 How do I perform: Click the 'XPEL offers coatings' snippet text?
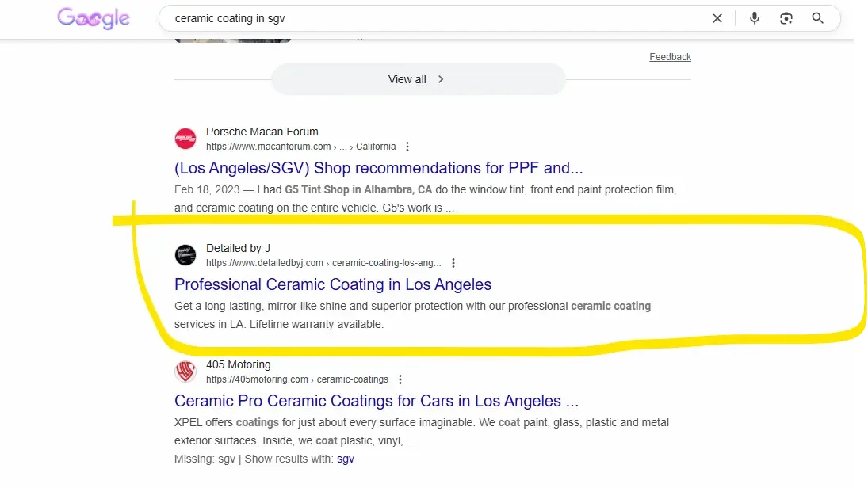227,422
